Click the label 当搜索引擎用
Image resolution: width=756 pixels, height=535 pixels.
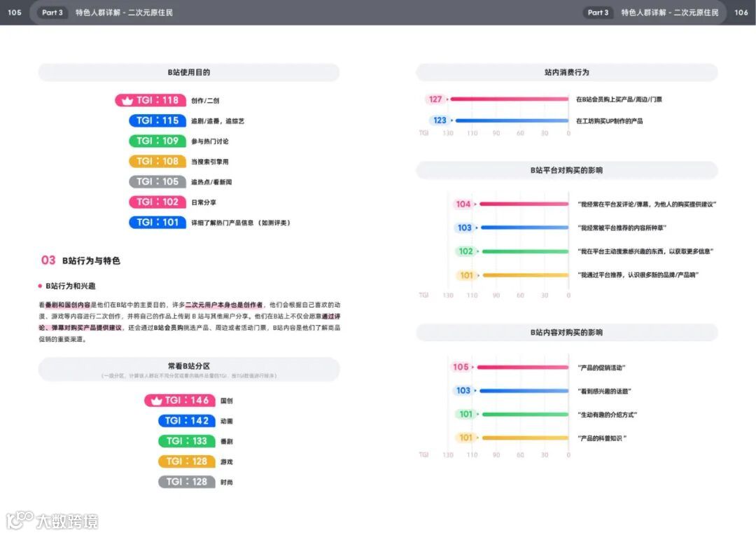[x=210, y=162]
